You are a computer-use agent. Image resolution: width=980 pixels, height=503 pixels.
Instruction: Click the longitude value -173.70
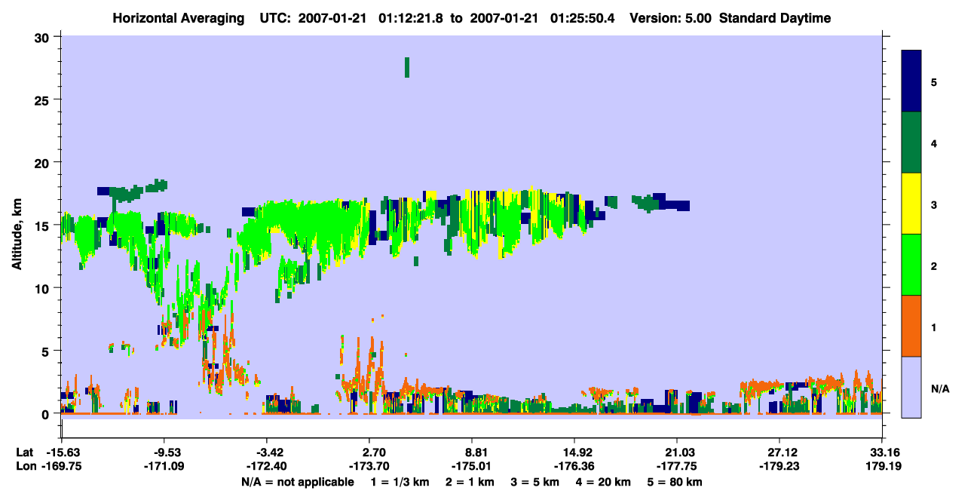click(368, 467)
